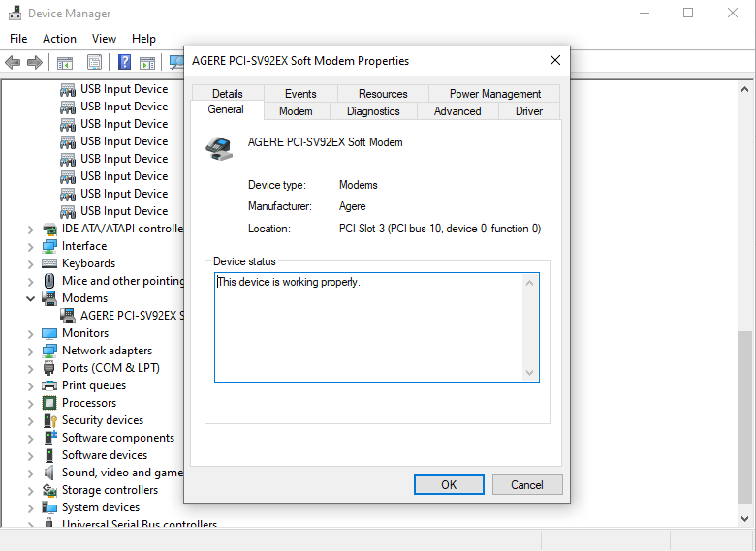Screen dimensions: 756x551
Task: Click the Forward arrow in Device Manager toolbar
Action: 35,62
